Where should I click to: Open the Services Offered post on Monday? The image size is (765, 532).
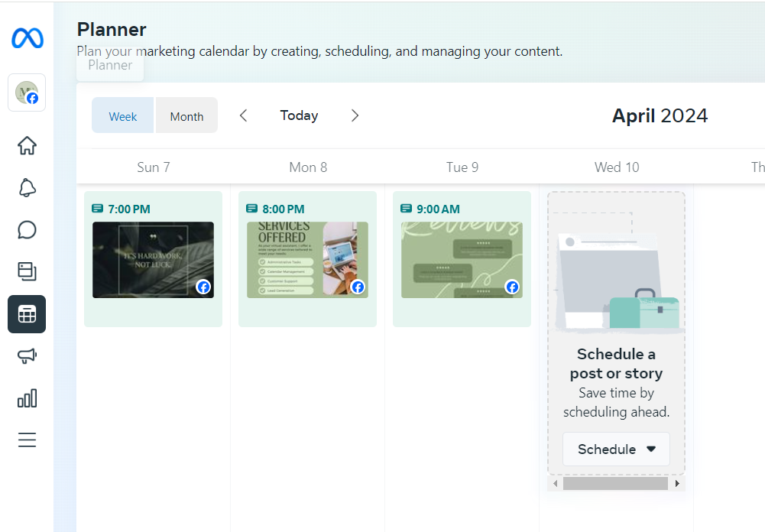[x=307, y=260]
